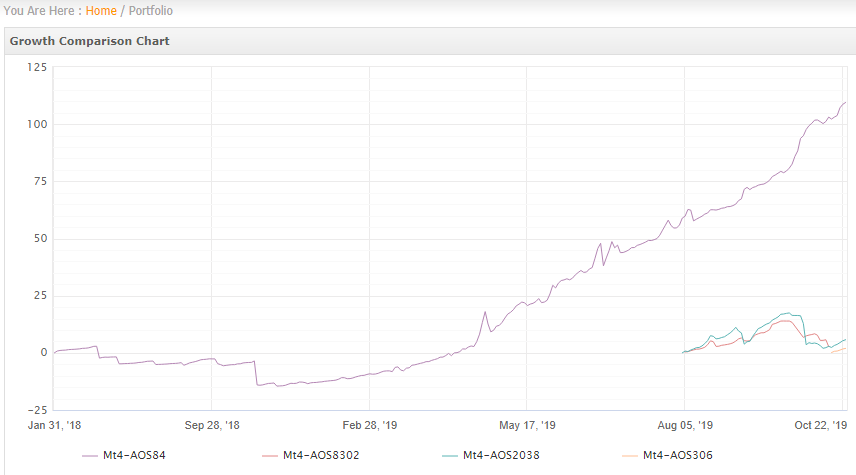Click the 75 y-axis label
This screenshot has width=856, height=475.
coord(40,181)
